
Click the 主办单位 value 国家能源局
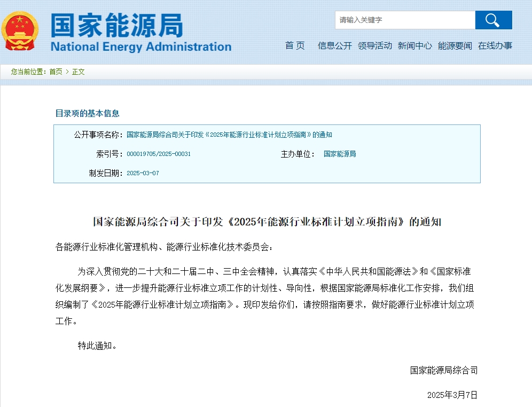(340, 154)
